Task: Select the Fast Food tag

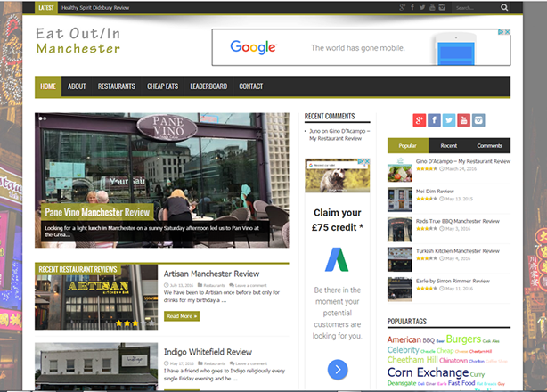Action: pyautogui.click(x=461, y=383)
